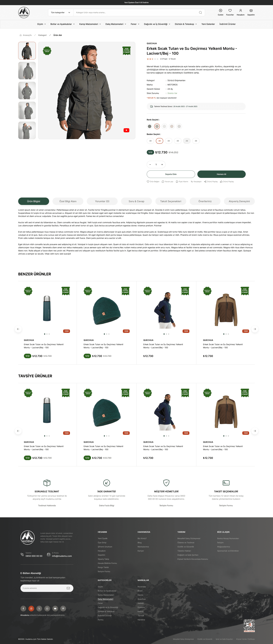The width and height of the screenshot is (273, 644).
Task: Select the second size 39 option
Action: tap(159, 141)
